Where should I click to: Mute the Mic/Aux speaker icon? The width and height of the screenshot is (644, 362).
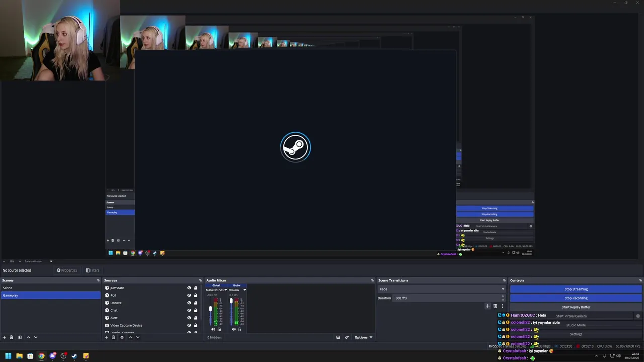tap(233, 329)
